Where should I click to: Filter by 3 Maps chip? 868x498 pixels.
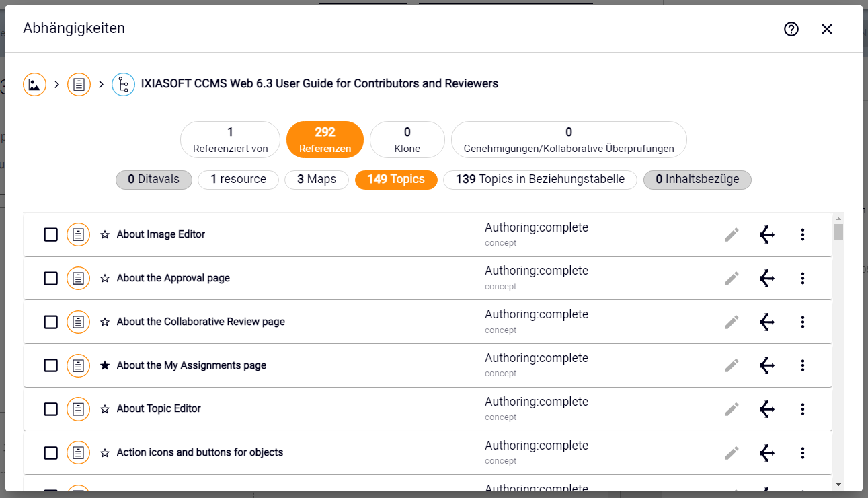317,180
